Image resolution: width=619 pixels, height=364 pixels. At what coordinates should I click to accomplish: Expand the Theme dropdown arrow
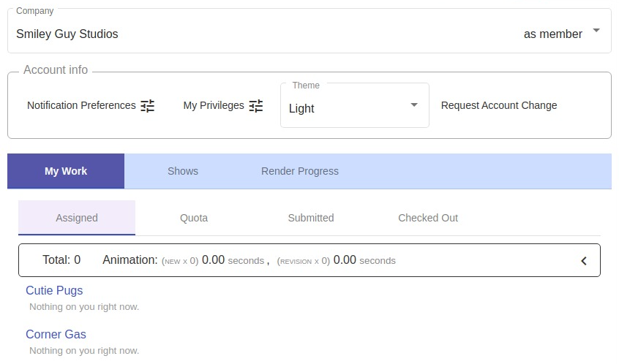pos(414,105)
